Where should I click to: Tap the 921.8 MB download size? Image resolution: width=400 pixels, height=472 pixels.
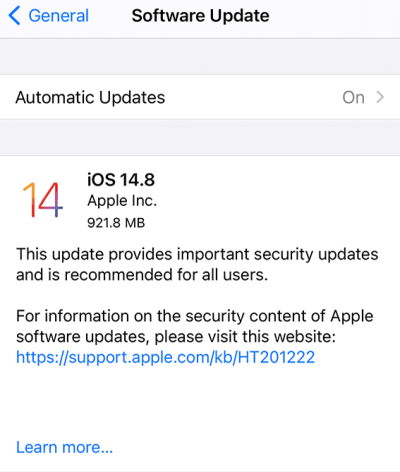coord(116,222)
